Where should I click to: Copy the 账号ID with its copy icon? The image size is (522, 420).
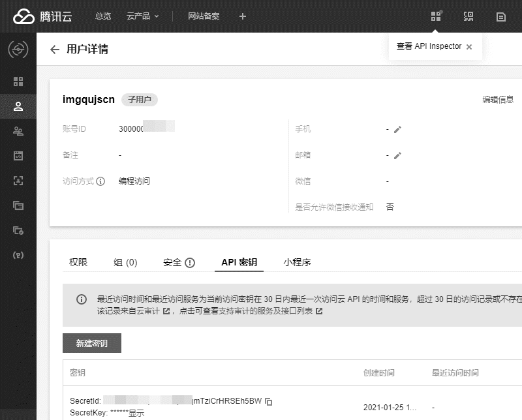pyautogui.click(x=171, y=128)
